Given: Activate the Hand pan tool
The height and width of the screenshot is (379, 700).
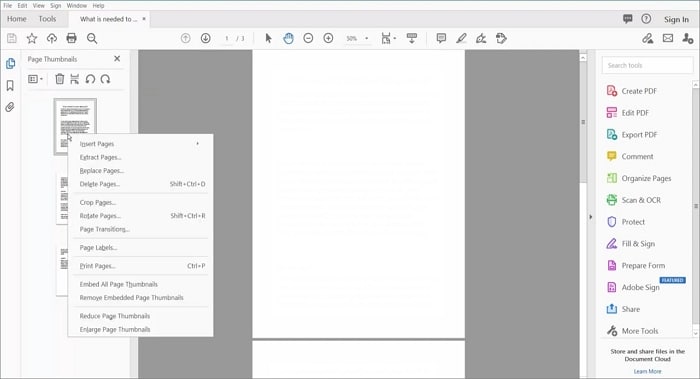Looking at the screenshot, I should [288, 38].
